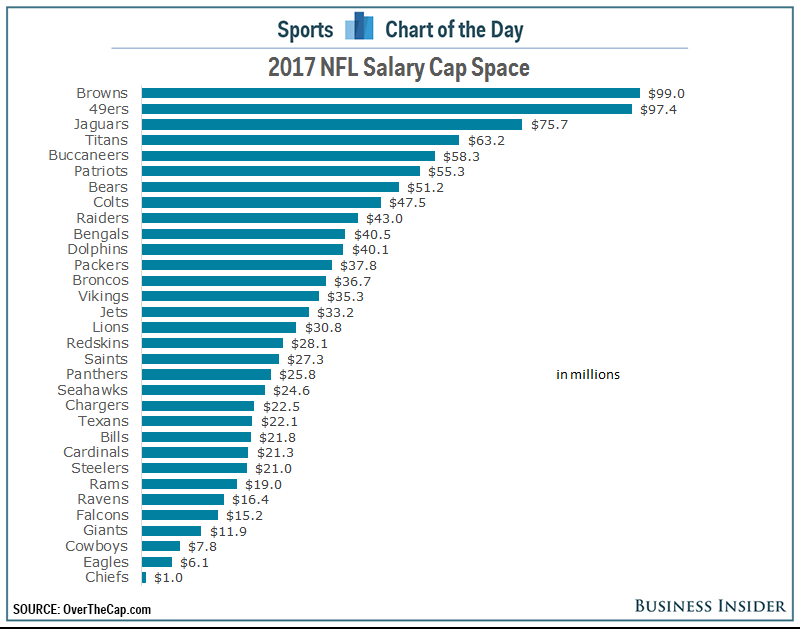This screenshot has height=629, width=800.
Task: Click the Cowboys team label
Action: click(96, 546)
